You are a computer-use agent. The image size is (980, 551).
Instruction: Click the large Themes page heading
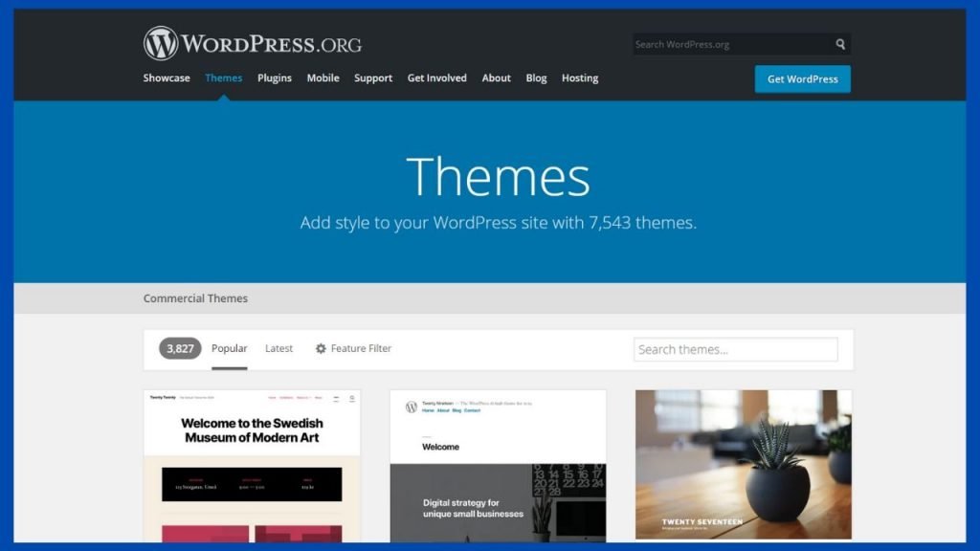coord(498,177)
